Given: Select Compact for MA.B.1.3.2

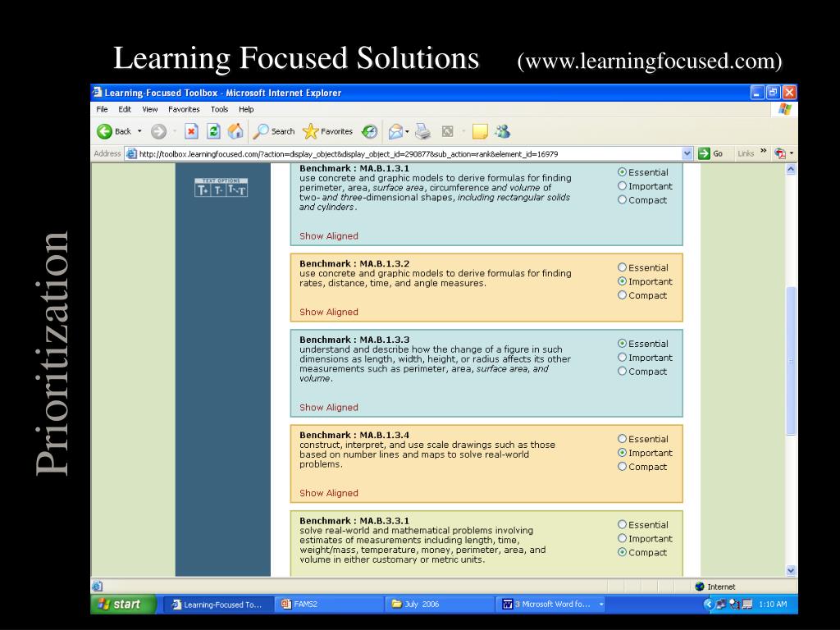Looking at the screenshot, I should pyautogui.click(x=622, y=295).
